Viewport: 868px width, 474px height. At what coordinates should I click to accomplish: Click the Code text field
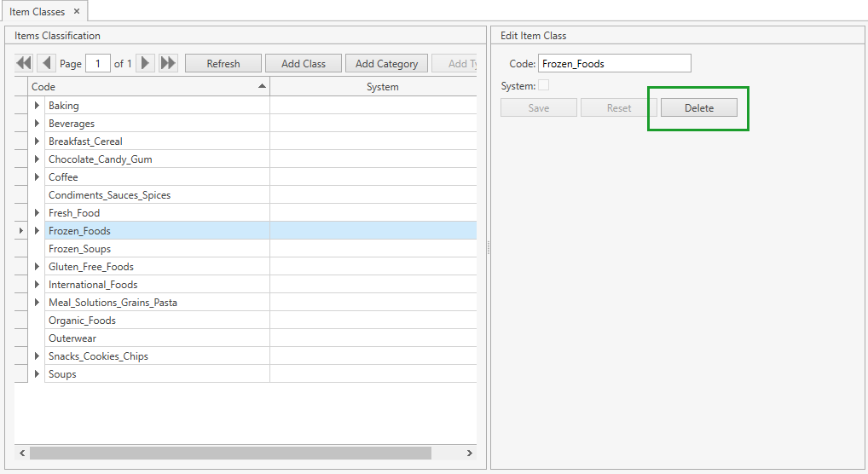pyautogui.click(x=614, y=64)
